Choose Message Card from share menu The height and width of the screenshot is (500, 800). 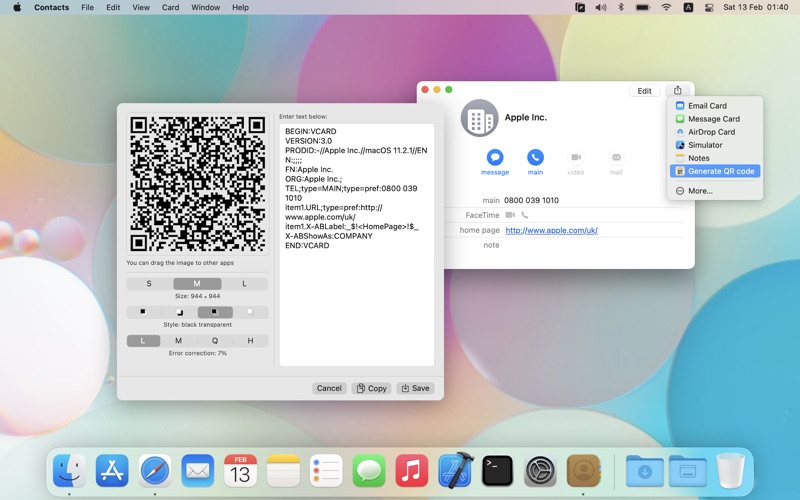click(714, 119)
